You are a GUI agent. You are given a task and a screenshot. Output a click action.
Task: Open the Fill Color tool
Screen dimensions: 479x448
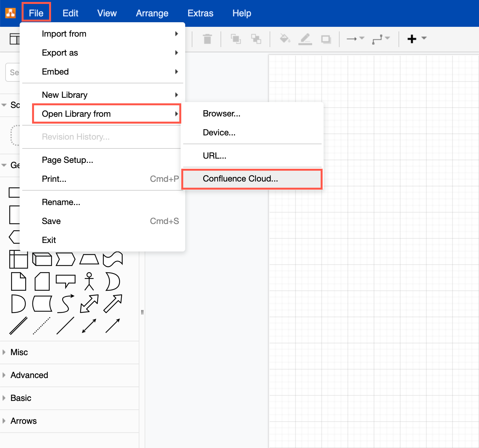pos(285,39)
